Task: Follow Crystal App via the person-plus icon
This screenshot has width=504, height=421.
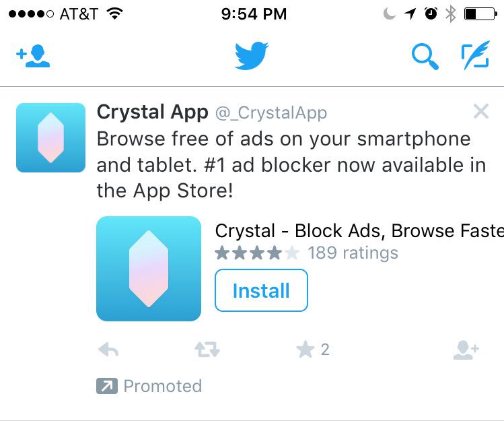Action: pyautogui.click(x=466, y=350)
